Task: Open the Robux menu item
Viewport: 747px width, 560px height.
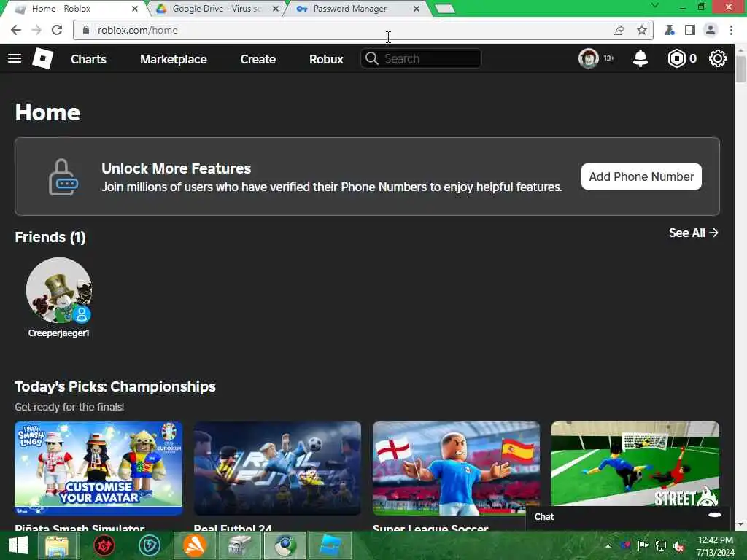Action: (x=326, y=59)
